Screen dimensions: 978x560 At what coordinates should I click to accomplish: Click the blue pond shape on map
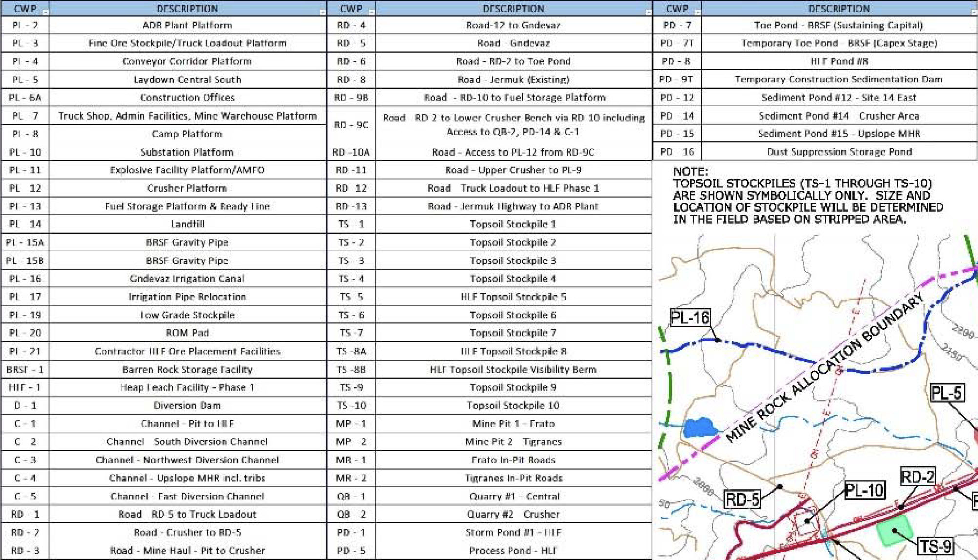coord(701,427)
